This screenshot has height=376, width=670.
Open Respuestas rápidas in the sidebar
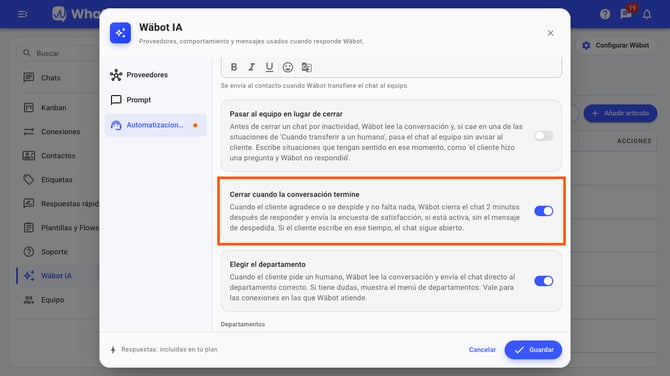(58, 203)
